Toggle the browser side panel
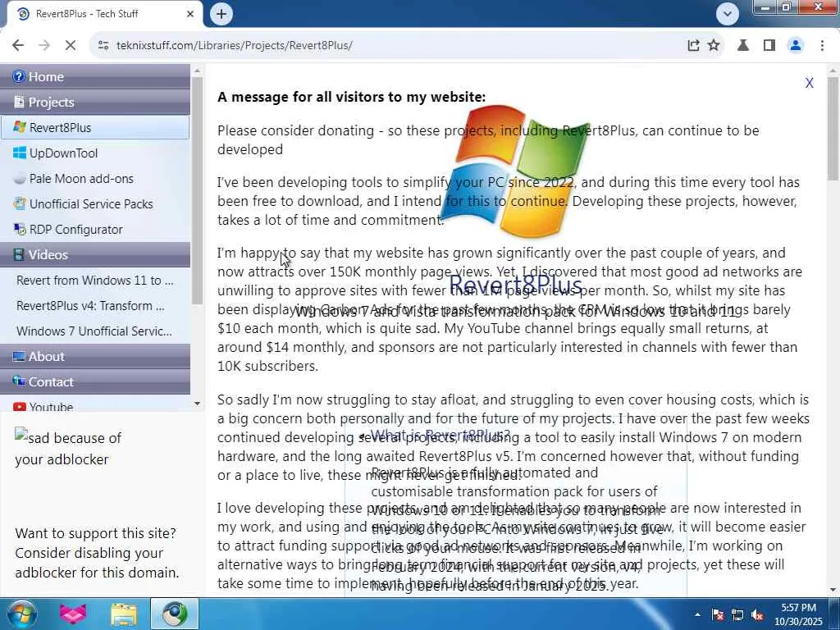The width and height of the screenshot is (840, 630). [769, 46]
